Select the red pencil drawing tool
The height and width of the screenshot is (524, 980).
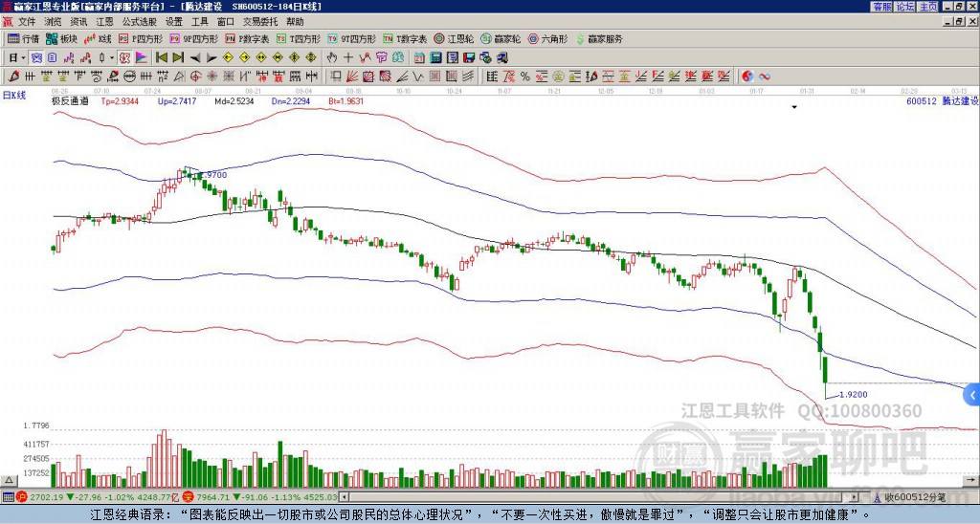(x=13, y=76)
